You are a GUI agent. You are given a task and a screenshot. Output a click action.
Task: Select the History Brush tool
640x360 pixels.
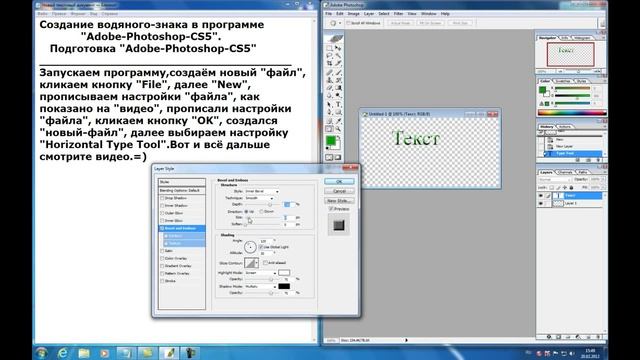338,80
